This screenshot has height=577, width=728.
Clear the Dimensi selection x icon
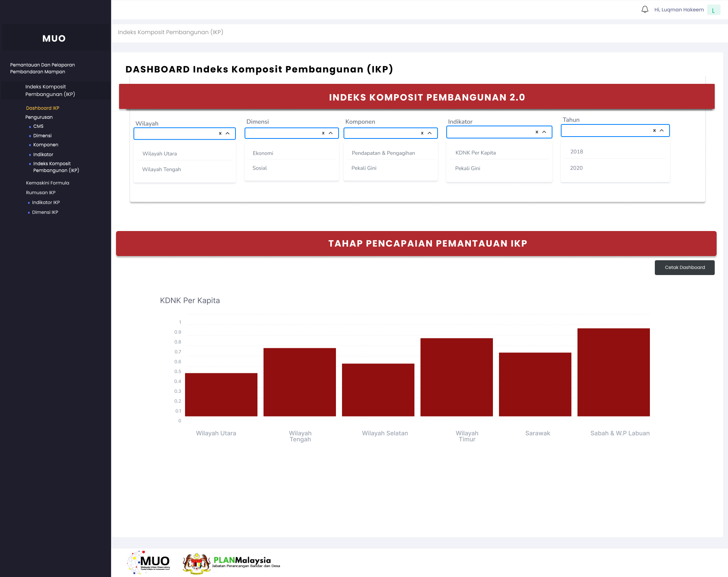[323, 133]
